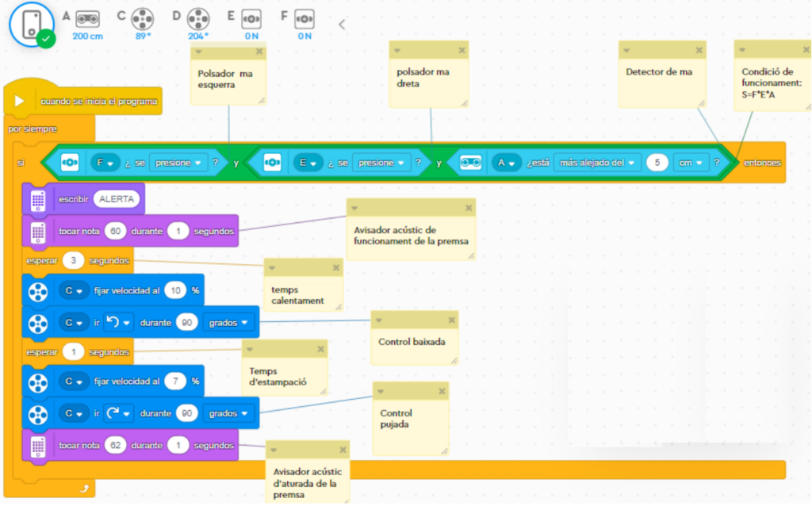The image size is (812, 510).
Task: Select the motor icon on port C
Action: 142,18
